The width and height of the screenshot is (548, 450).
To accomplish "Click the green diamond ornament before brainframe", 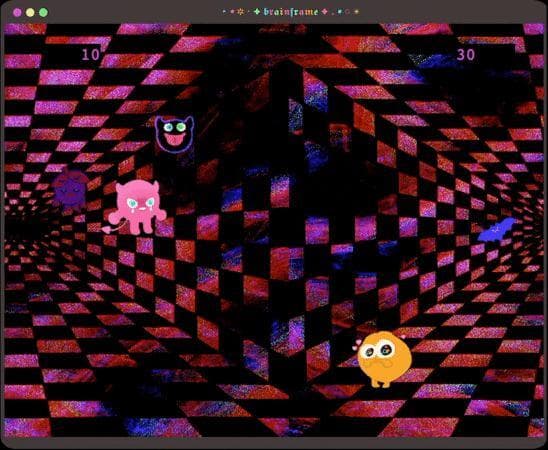I will point(257,12).
